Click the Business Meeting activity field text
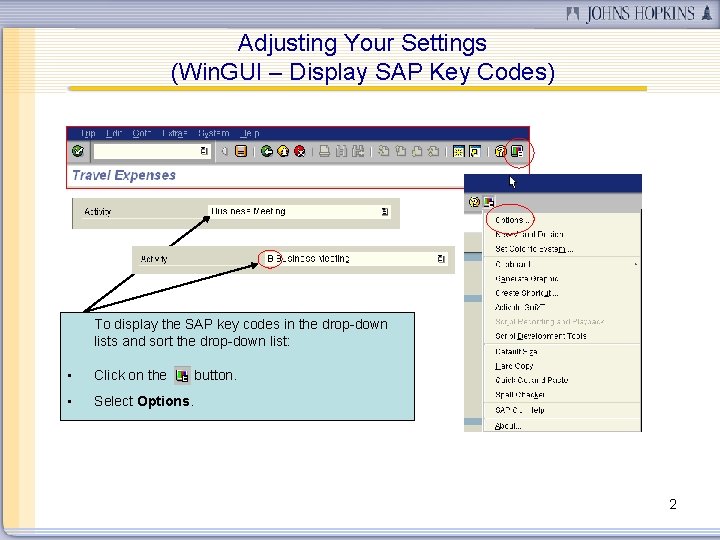 pyautogui.click(x=248, y=211)
